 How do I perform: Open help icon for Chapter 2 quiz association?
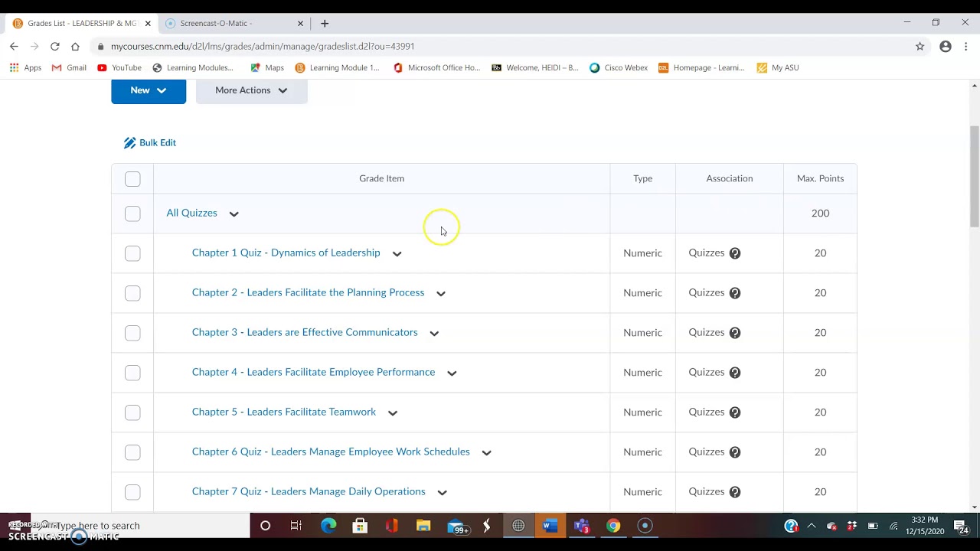point(735,293)
